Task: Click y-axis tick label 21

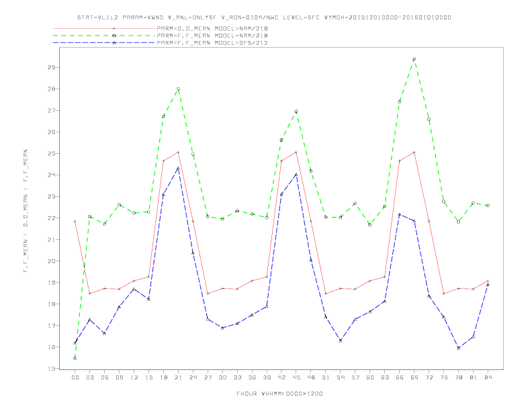Action: point(51,239)
